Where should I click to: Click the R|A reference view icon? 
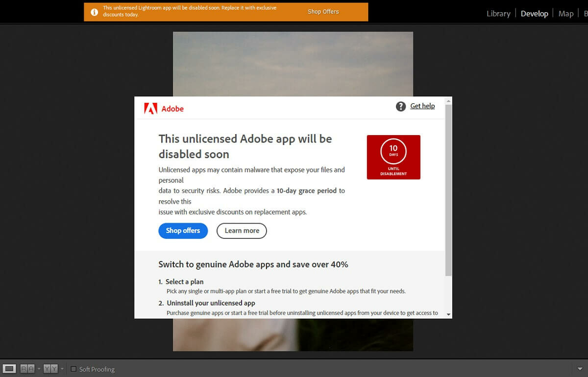(27, 369)
